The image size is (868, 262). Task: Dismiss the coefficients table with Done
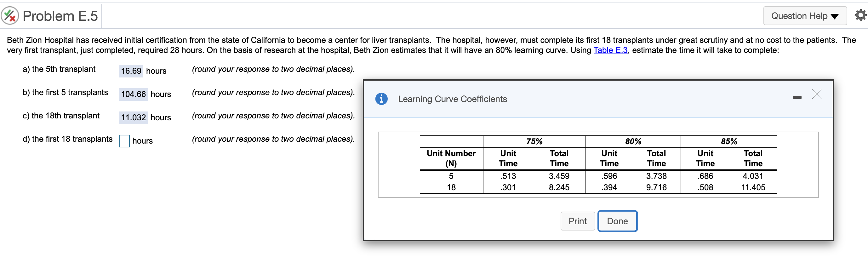click(x=617, y=221)
